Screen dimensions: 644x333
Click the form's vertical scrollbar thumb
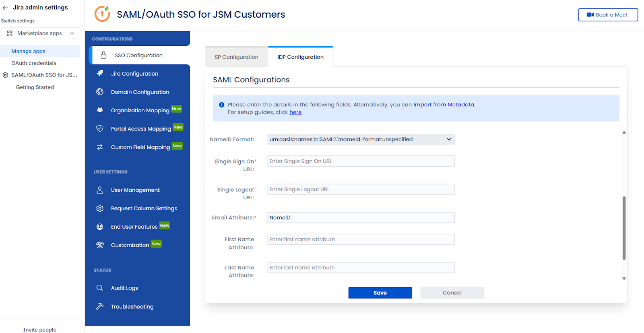(624, 228)
